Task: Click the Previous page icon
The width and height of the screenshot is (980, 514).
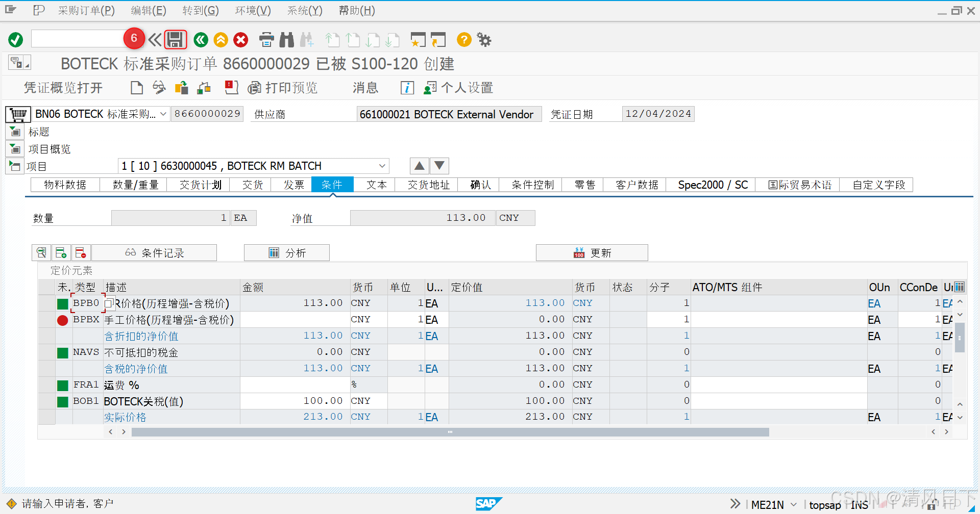Action: pyautogui.click(x=353, y=40)
